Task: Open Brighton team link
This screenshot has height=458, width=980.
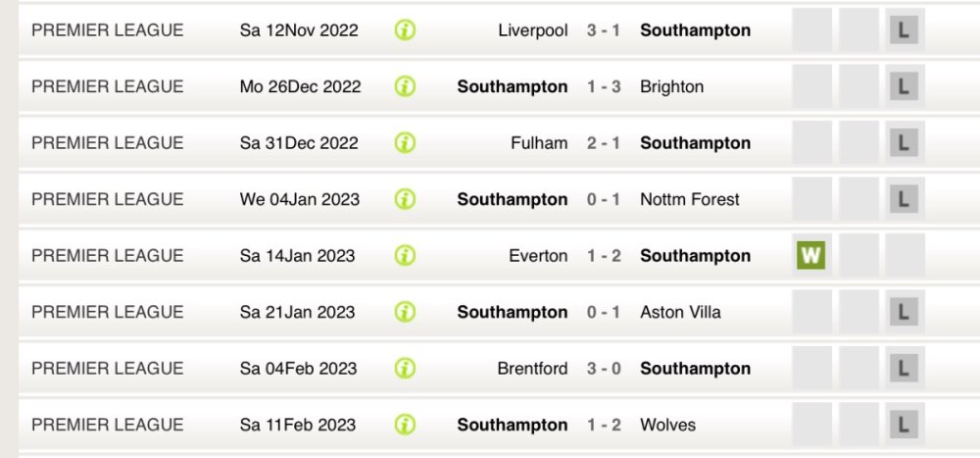Action: coord(671,86)
